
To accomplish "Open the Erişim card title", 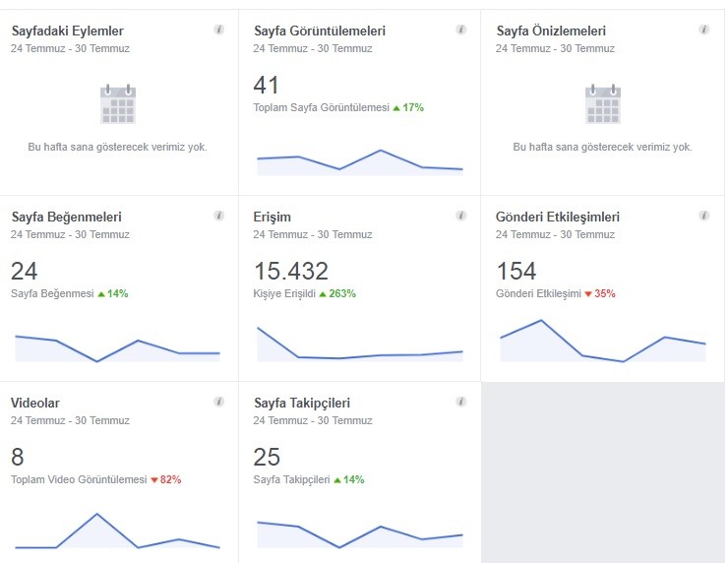I will 273,217.
